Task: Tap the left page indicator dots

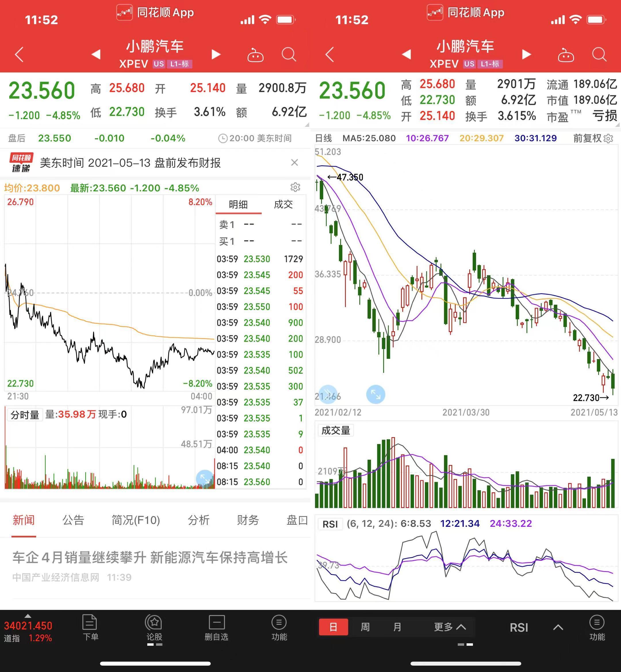Action: pyautogui.click(x=155, y=644)
